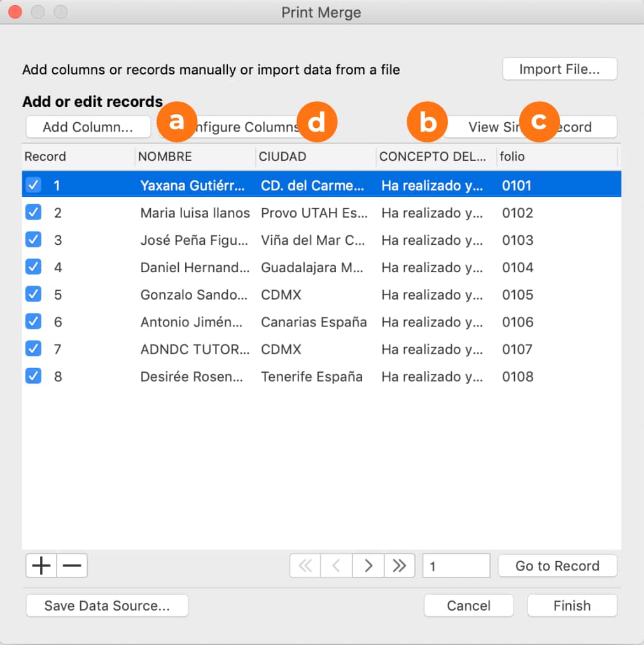
Task: Click the Import File button
Action: pyautogui.click(x=559, y=69)
